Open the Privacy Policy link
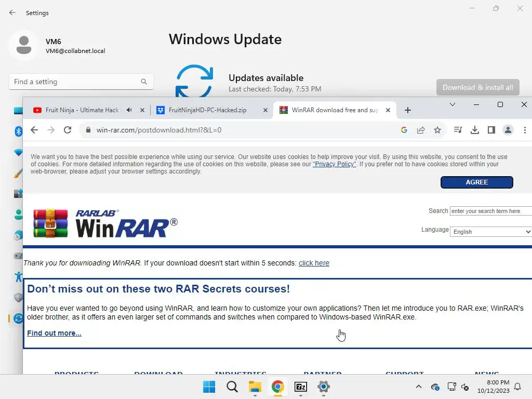 click(334, 164)
